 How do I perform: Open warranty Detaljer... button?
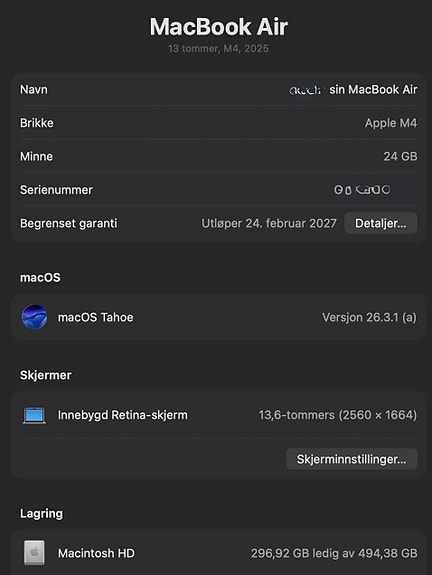click(381, 223)
